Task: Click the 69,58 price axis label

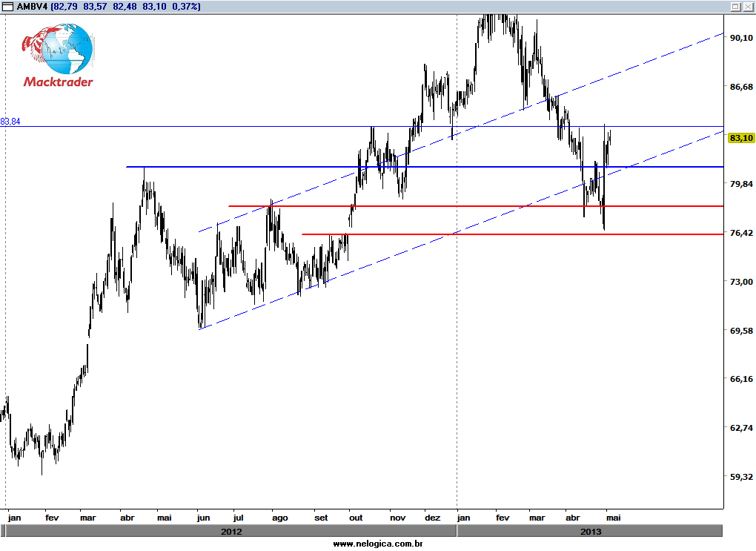Action: coord(741,331)
